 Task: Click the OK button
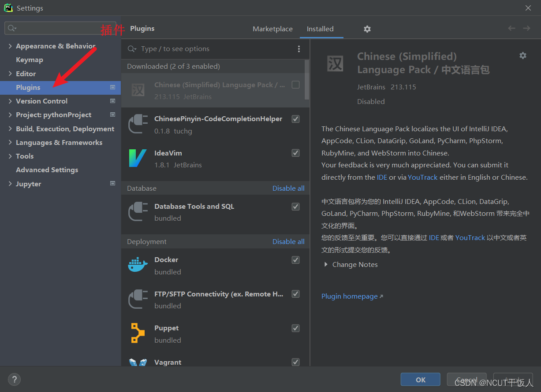tap(421, 380)
